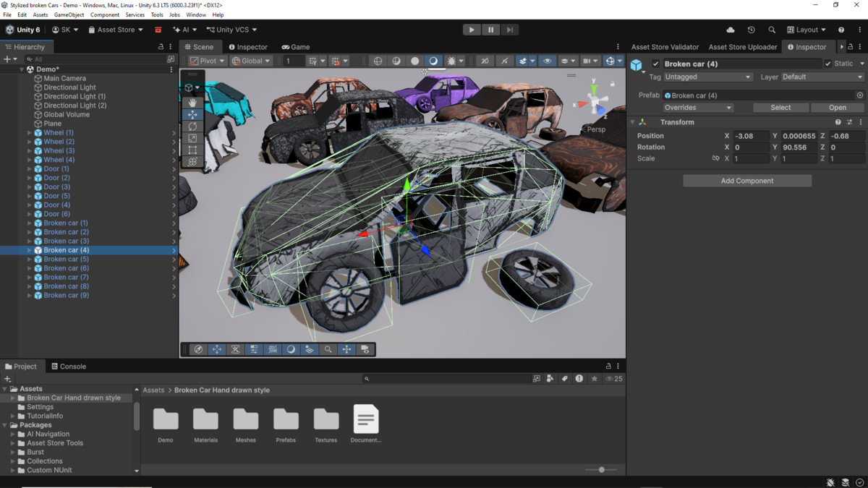Click the Assets breadcrumb link
Viewport: 868px width, 488px height.
click(x=153, y=390)
